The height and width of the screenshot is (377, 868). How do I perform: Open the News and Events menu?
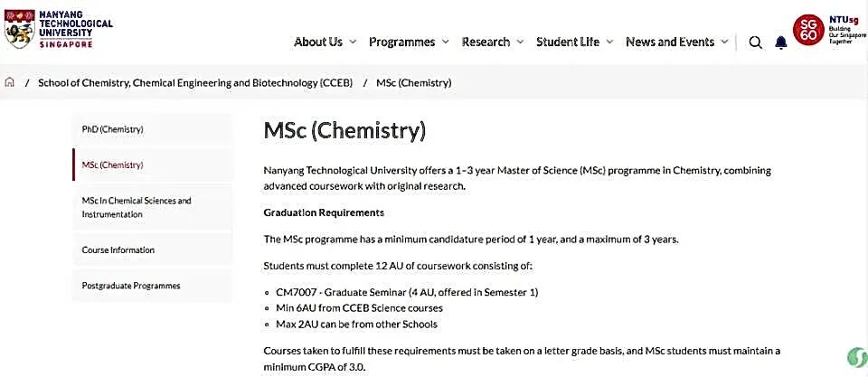click(670, 42)
